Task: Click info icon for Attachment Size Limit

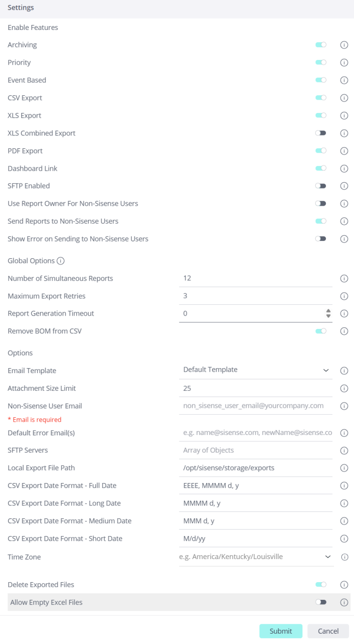Action: point(344,389)
